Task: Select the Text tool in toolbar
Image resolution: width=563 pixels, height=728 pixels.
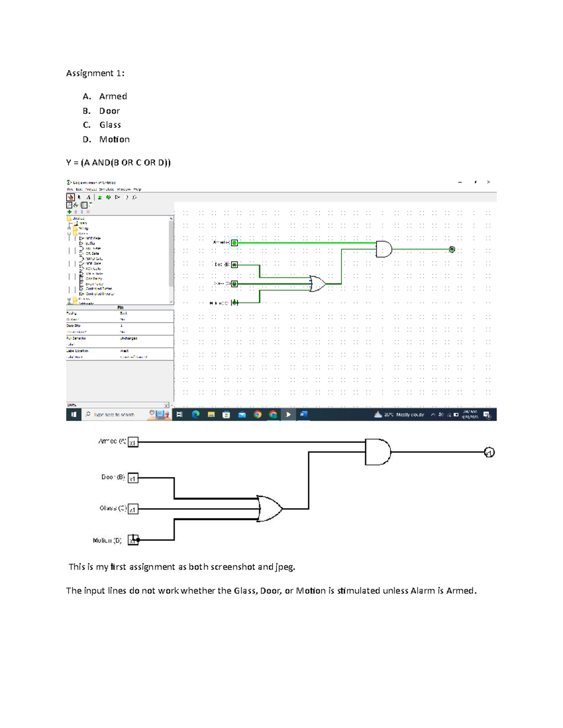Action: coord(88,197)
